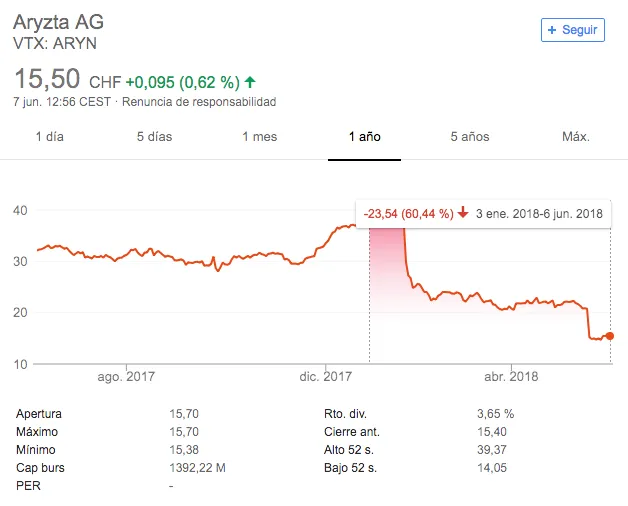This screenshot has width=628, height=506.
Task: Click the green up arrow price indicator
Action: coord(250,82)
